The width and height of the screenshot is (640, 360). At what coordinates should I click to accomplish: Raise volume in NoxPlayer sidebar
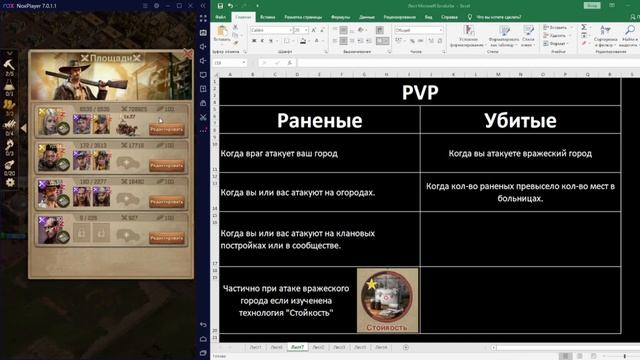[x=203, y=47]
